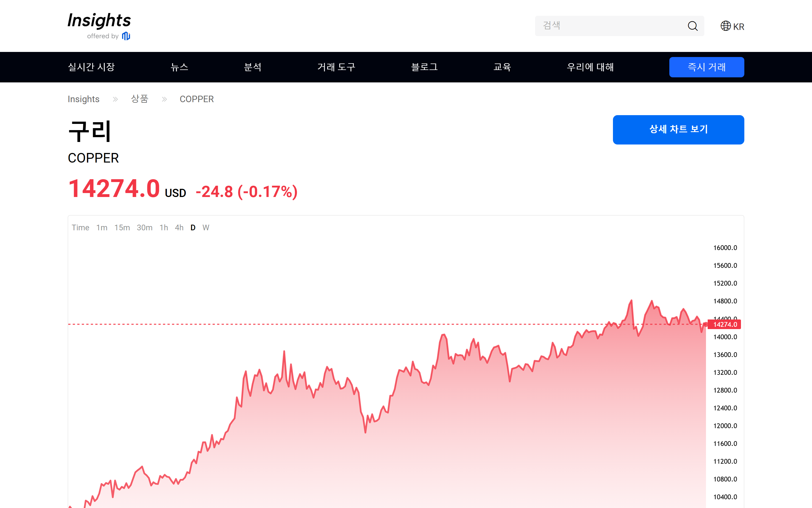Open the 분석 menu item
The width and height of the screenshot is (812, 508).
coord(253,67)
